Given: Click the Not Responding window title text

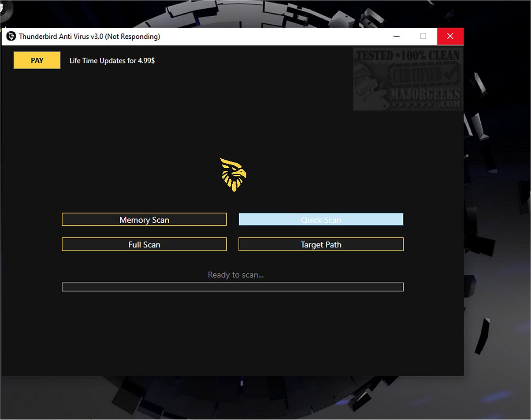Looking at the screenshot, I should point(89,37).
